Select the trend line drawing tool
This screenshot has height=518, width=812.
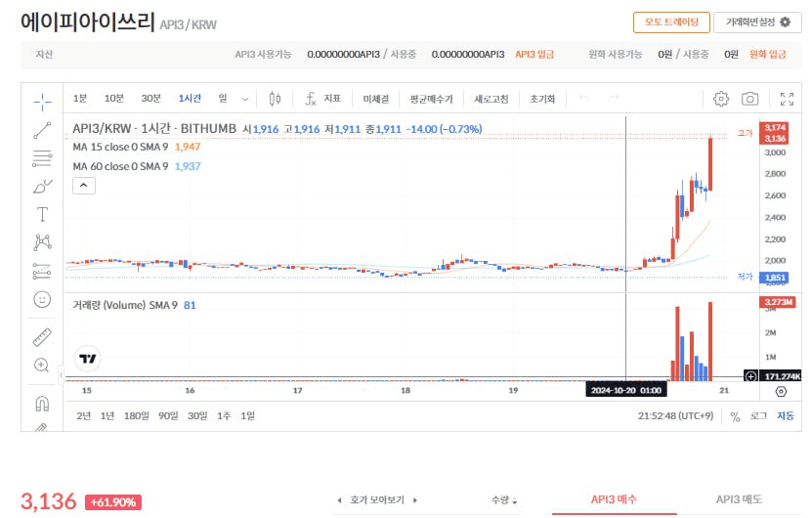tap(42, 130)
